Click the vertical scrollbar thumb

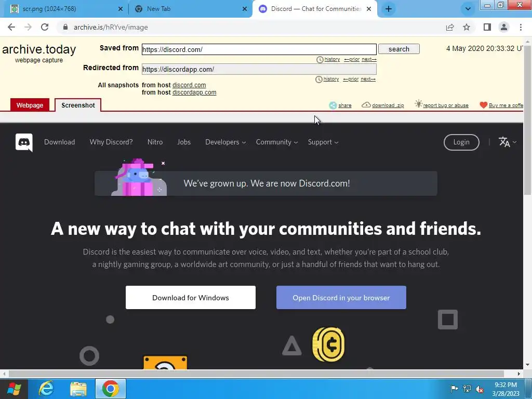(528, 119)
